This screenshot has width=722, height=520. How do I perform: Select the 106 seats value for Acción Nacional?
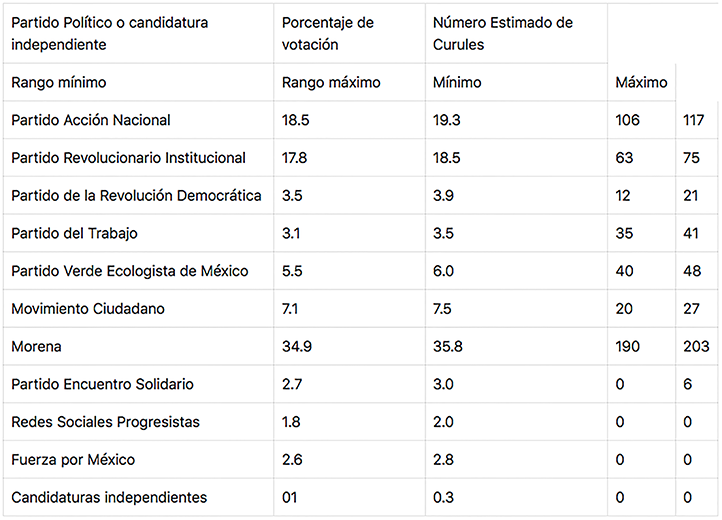pyautogui.click(x=628, y=120)
